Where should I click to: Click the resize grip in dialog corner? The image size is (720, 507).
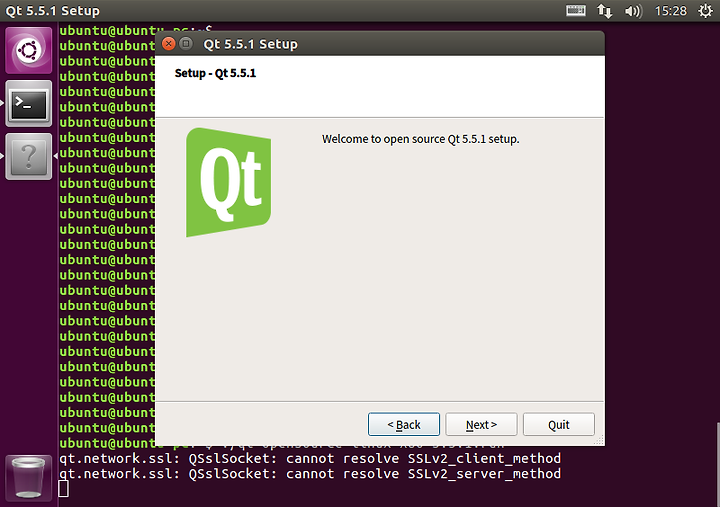point(599,440)
